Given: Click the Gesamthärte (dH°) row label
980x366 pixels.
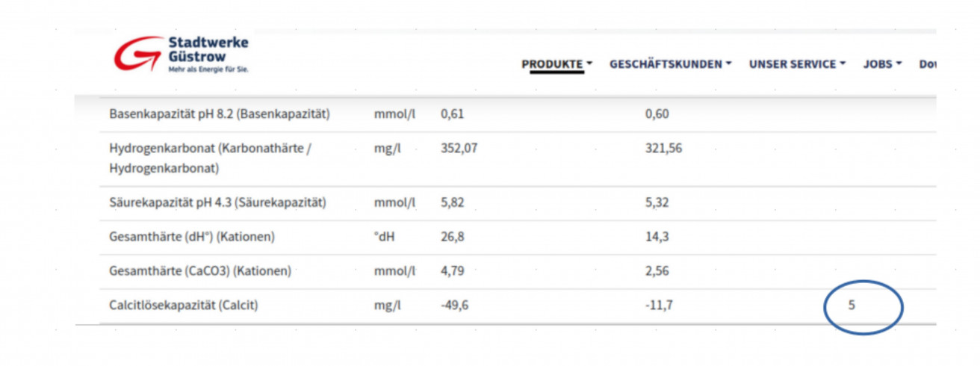Looking at the screenshot, I should tap(192, 237).
